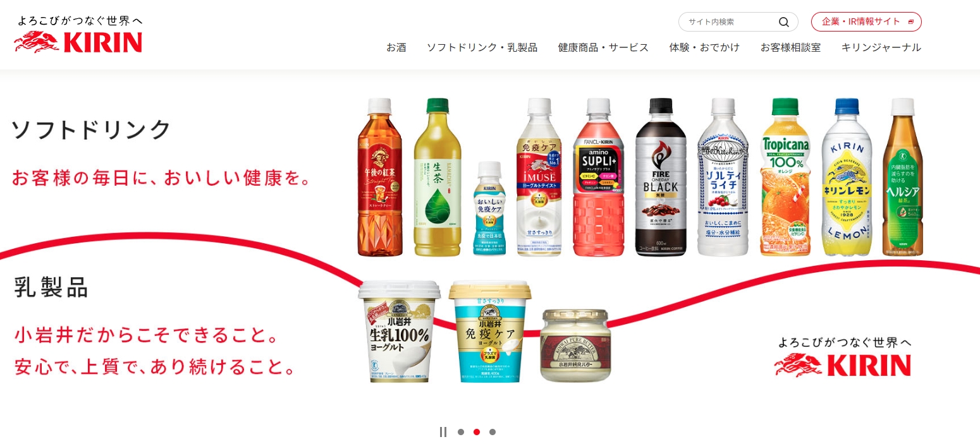The width and height of the screenshot is (980, 444).
Task: Expand the 体験・おでかけ menu
Action: (x=704, y=47)
